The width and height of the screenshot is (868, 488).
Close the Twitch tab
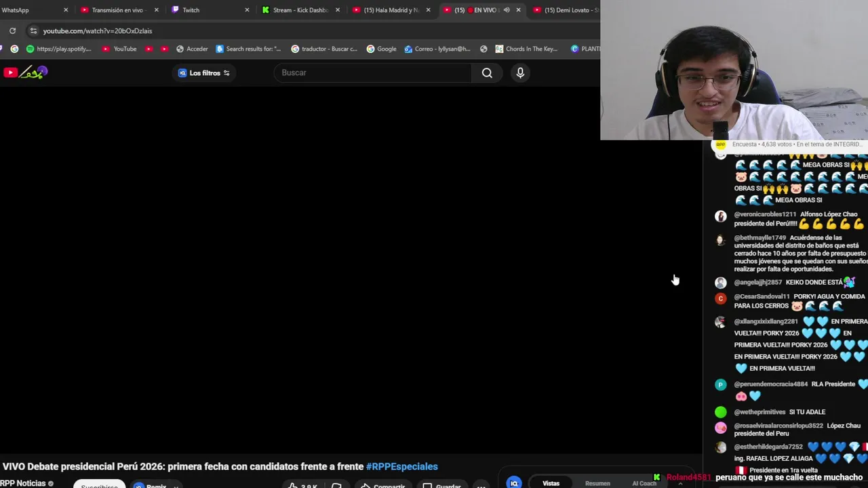pyautogui.click(x=247, y=10)
